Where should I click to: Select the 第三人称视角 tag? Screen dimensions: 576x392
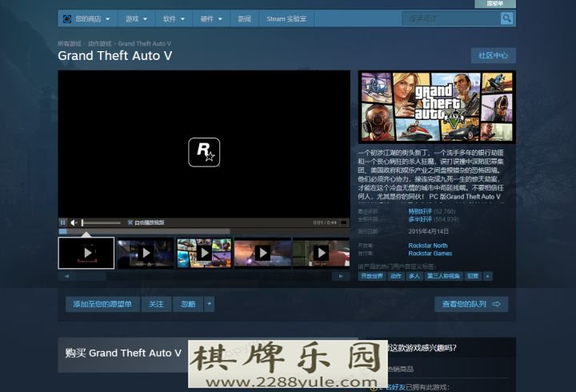443,276
